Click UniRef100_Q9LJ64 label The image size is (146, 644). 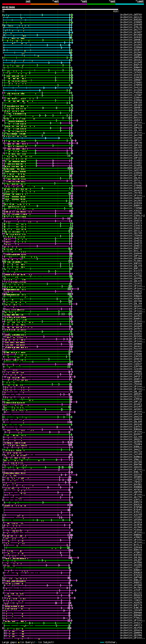pyautogui.click(x=131, y=304)
